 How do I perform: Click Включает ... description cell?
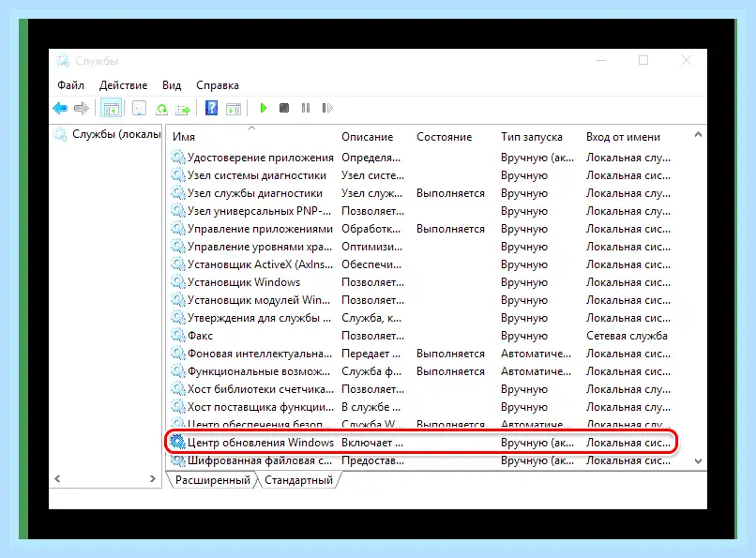(371, 443)
